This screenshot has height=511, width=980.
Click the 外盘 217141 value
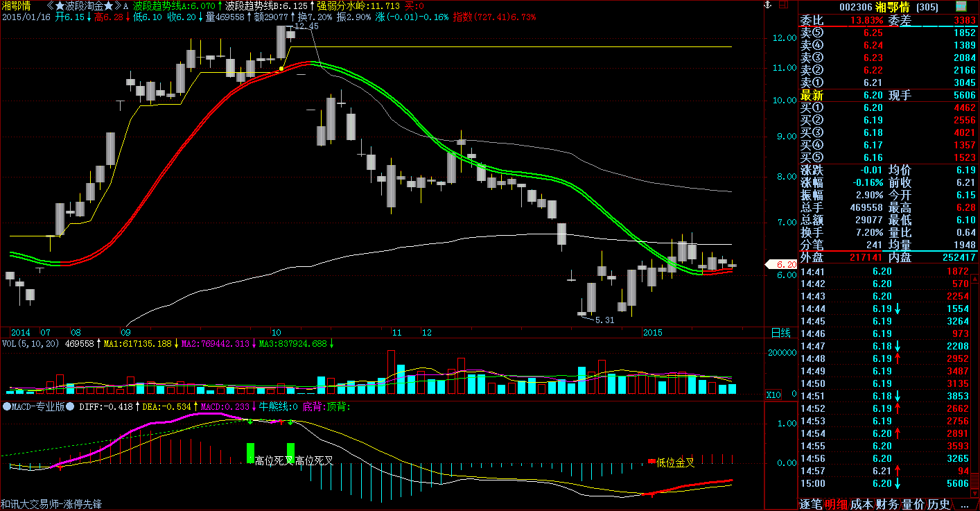pyautogui.click(x=866, y=257)
